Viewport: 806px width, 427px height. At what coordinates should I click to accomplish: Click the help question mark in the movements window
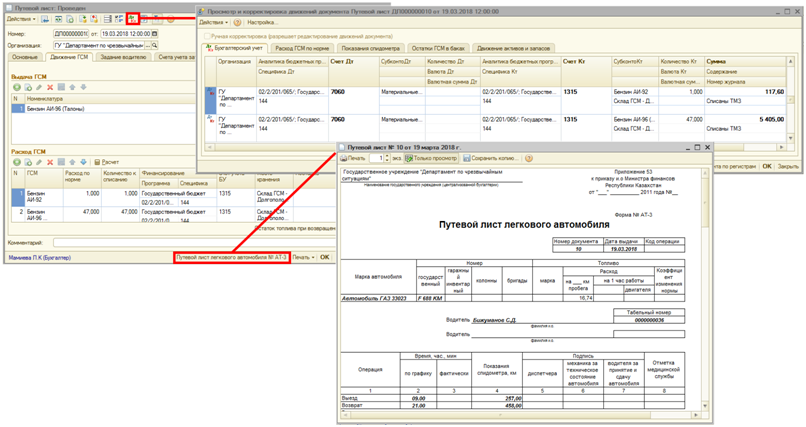click(x=237, y=22)
